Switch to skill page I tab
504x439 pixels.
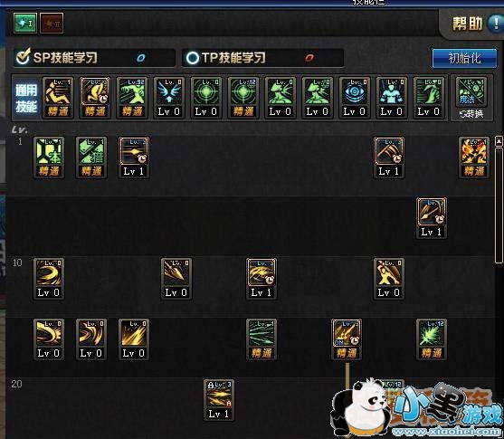[x=25, y=23]
